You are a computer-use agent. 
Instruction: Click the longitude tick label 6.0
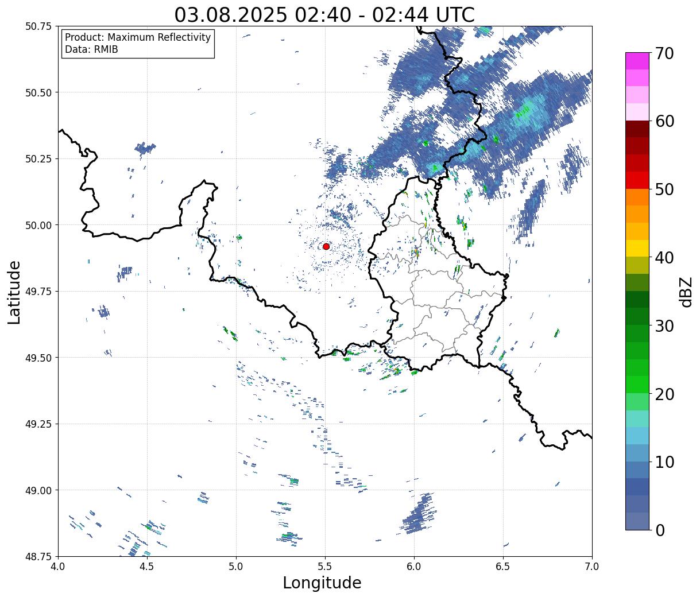(414, 566)
